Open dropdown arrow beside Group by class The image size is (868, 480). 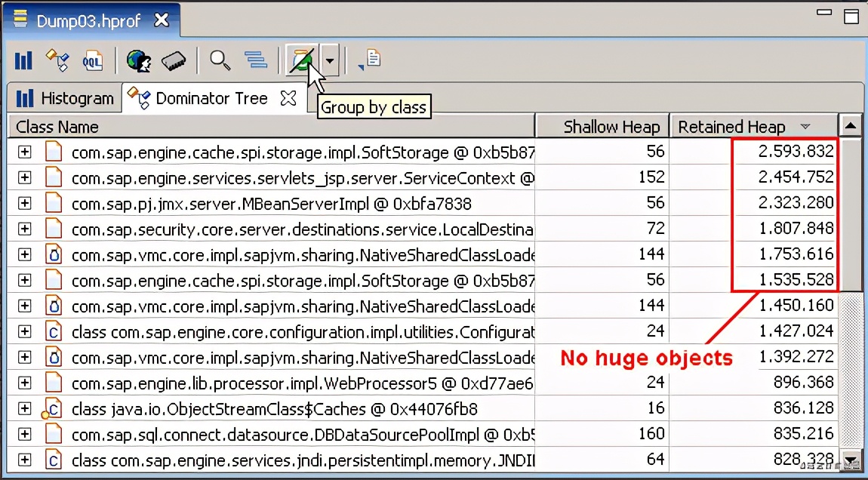click(330, 60)
